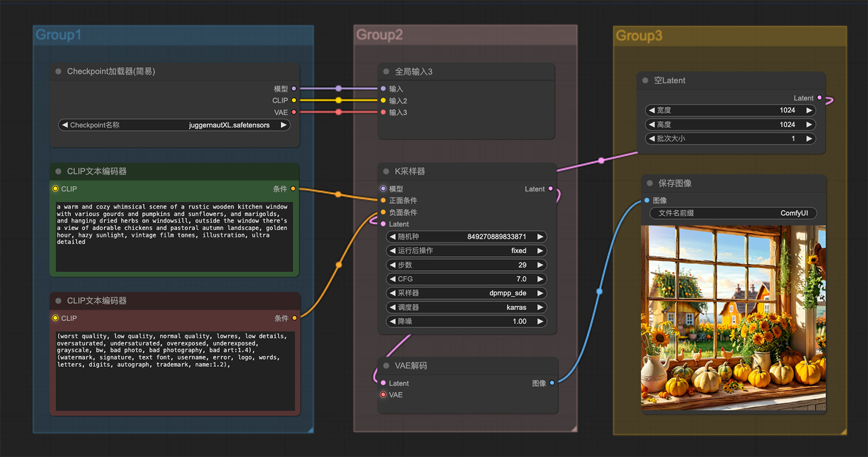Increase 宽度 with its right arrow
The width and height of the screenshot is (868, 457).
coord(809,110)
